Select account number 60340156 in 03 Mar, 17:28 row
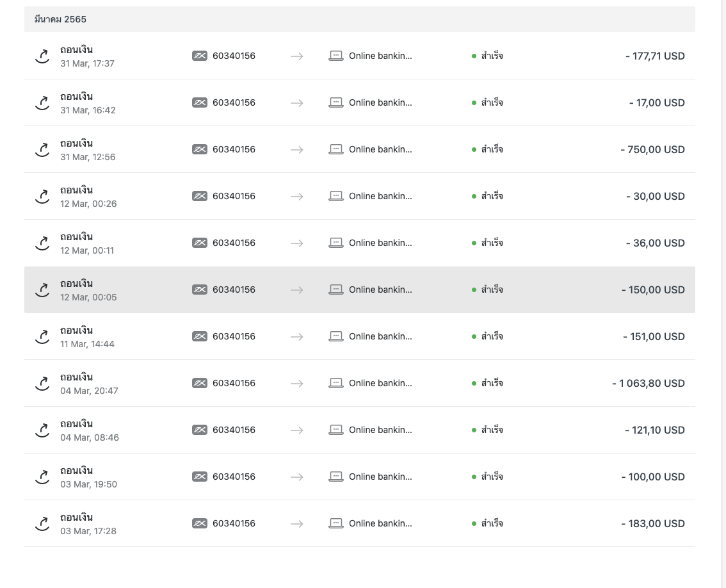Viewport: 726px width, 588px height. (x=234, y=523)
